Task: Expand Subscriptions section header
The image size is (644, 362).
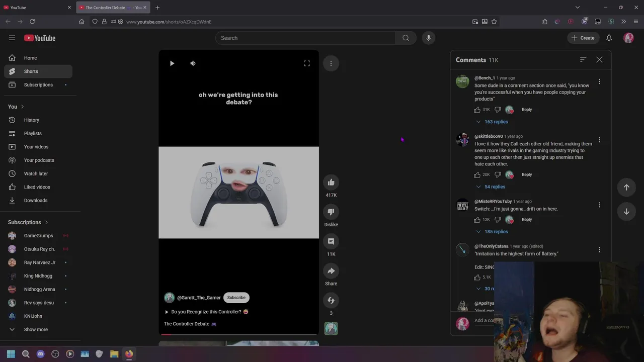Action: (28, 222)
